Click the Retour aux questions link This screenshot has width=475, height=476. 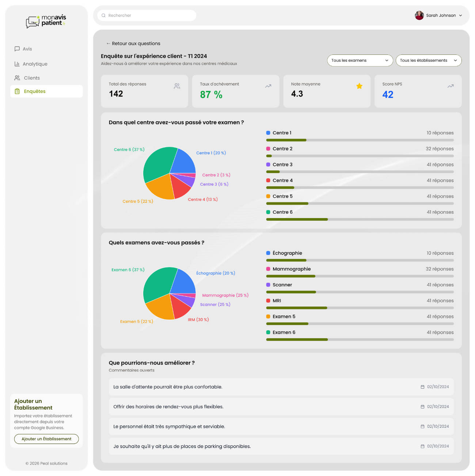(x=133, y=43)
